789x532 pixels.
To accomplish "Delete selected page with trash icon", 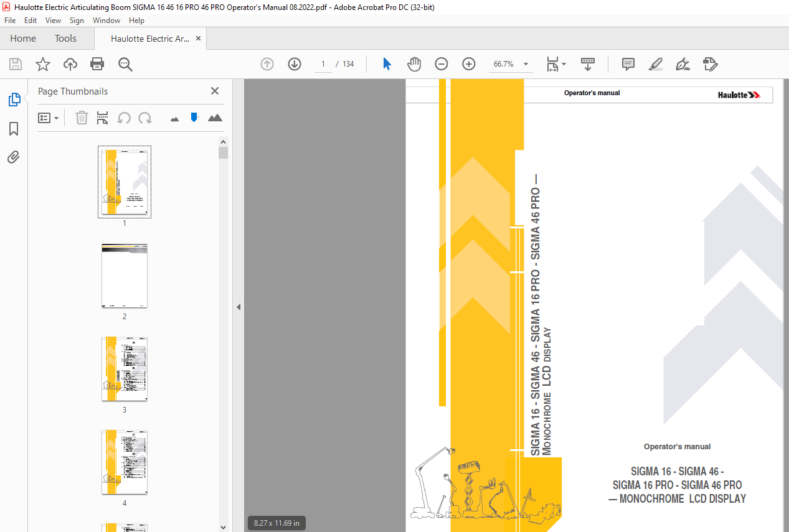I will [82, 118].
